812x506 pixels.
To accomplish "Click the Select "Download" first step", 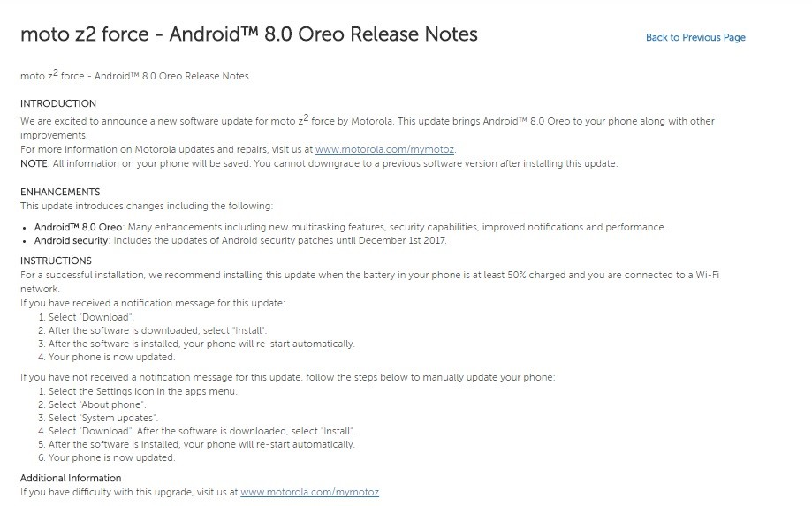I will (x=91, y=317).
